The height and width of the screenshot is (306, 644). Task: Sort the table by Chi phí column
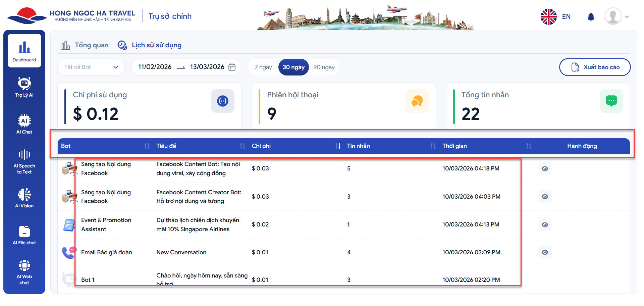(x=338, y=146)
